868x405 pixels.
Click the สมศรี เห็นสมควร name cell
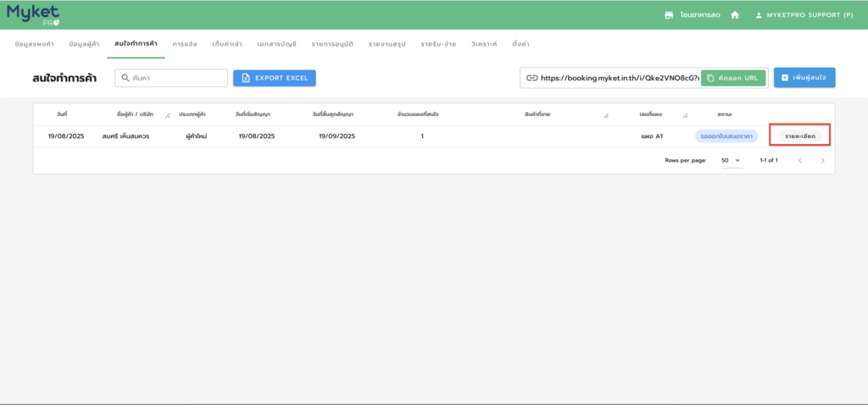click(126, 136)
